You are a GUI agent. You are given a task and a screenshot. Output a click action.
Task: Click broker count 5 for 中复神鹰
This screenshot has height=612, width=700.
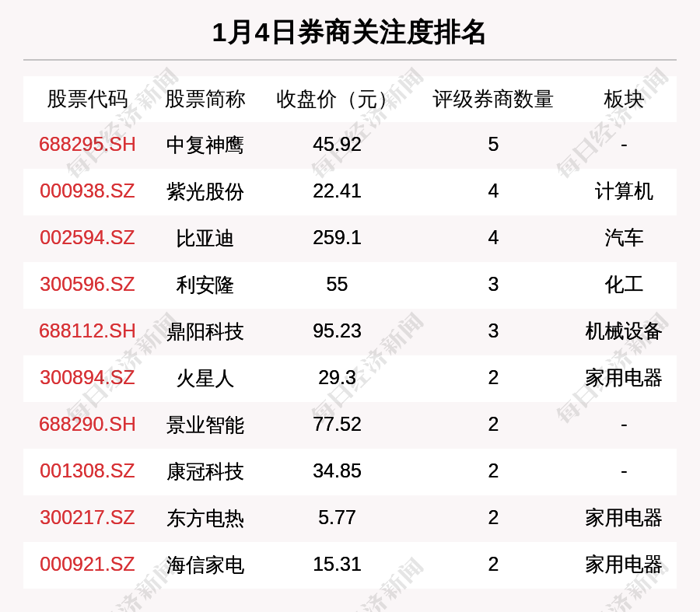(493, 145)
